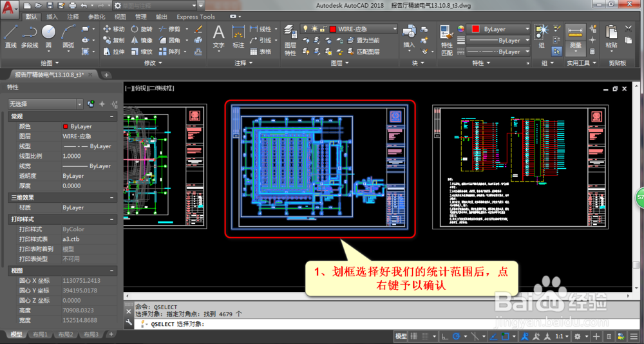Toggle snap mode in status bar

click(x=426, y=336)
